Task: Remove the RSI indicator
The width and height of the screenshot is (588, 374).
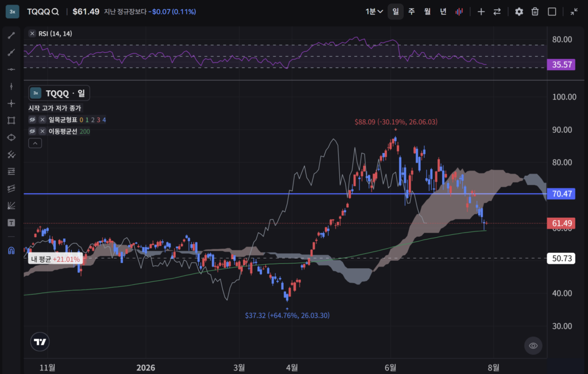Action: point(32,34)
